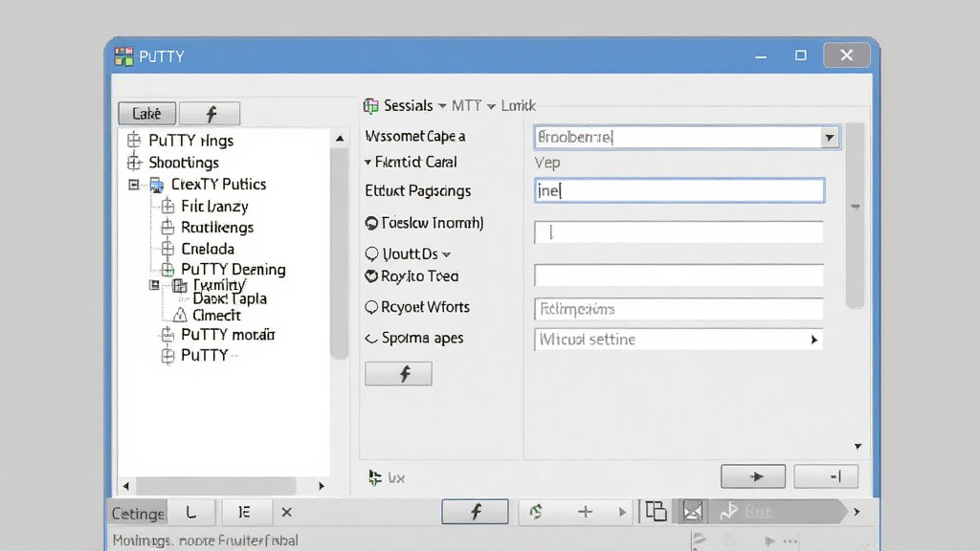Click the Etluxt Pagsongs input field

[679, 190]
